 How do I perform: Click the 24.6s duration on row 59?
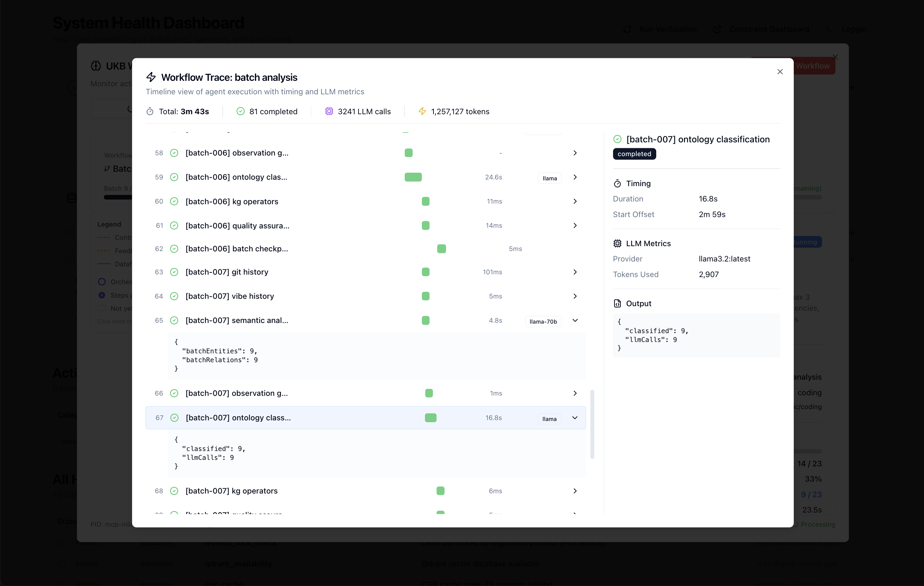coord(494,177)
